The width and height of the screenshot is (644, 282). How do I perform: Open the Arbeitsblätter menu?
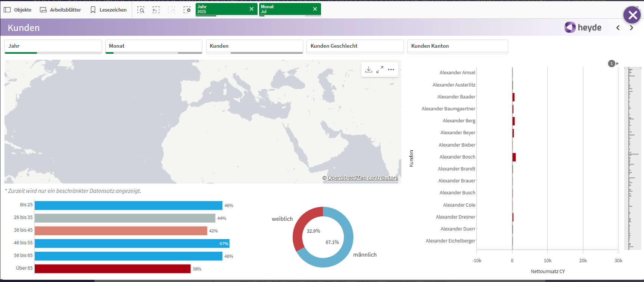pos(60,10)
